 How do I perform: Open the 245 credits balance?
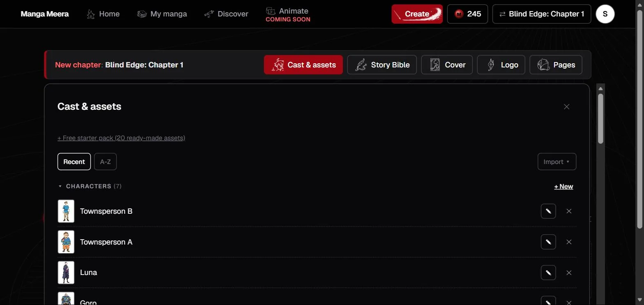(x=467, y=14)
